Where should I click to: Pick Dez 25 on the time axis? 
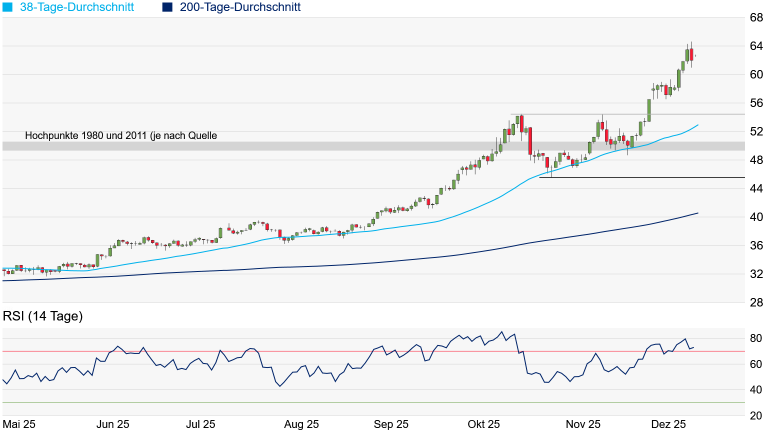pyautogui.click(x=670, y=424)
